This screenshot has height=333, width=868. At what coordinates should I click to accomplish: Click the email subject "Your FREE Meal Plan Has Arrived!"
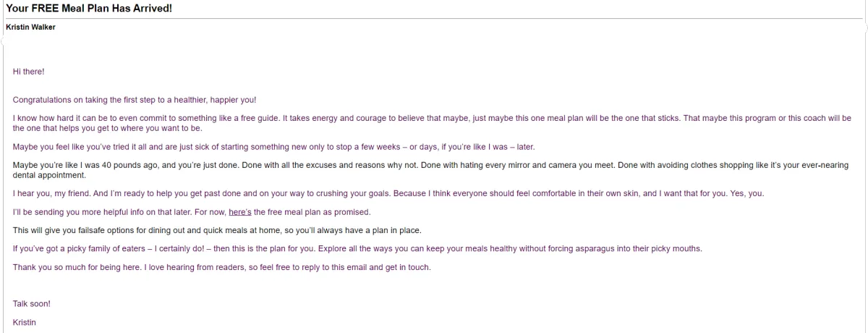pyautogui.click(x=89, y=8)
